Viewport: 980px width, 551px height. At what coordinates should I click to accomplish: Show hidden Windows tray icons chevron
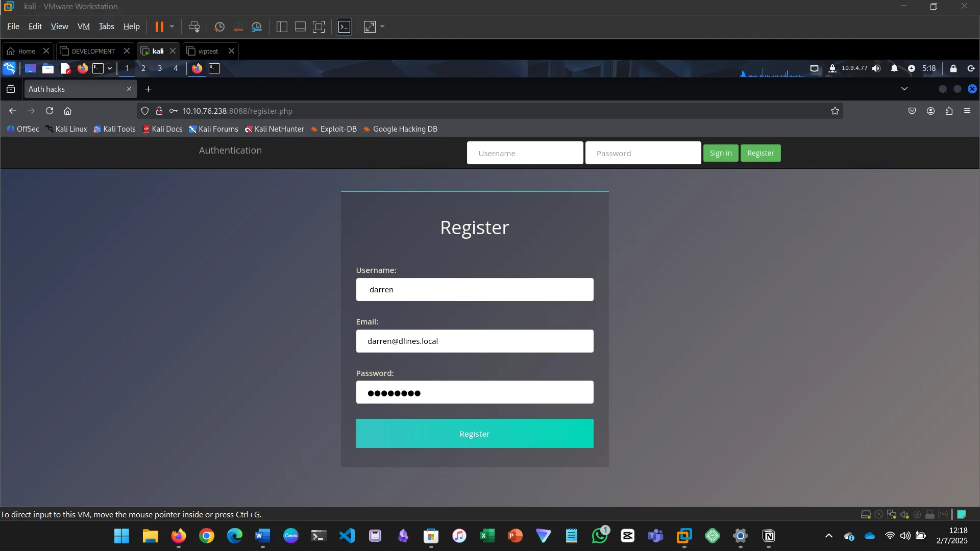pyautogui.click(x=828, y=536)
